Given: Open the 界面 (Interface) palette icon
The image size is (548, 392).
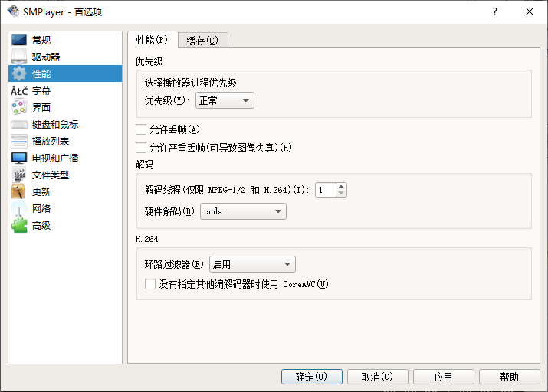Looking at the screenshot, I should coord(19,107).
